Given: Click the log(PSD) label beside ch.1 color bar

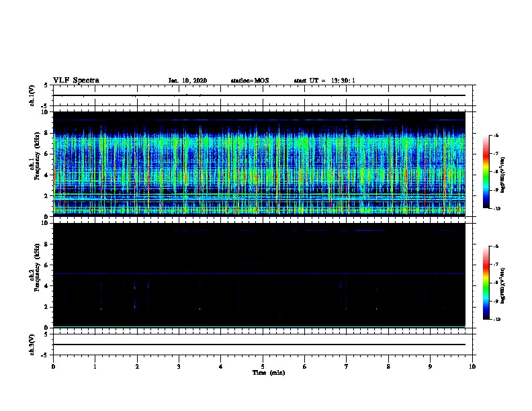Looking at the screenshot, I should [x=503, y=175].
